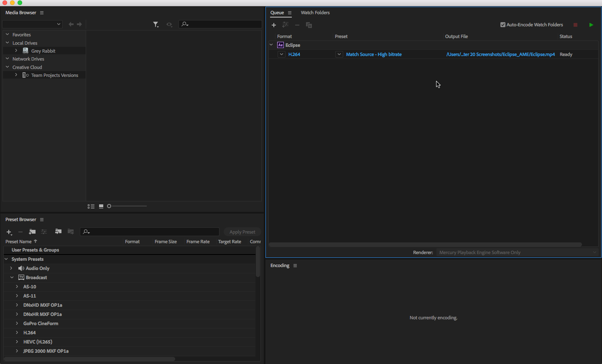Screen dimensions: 602x364
Task: Click the Duplicate icon in Queue toolbar
Action: [x=309, y=25]
